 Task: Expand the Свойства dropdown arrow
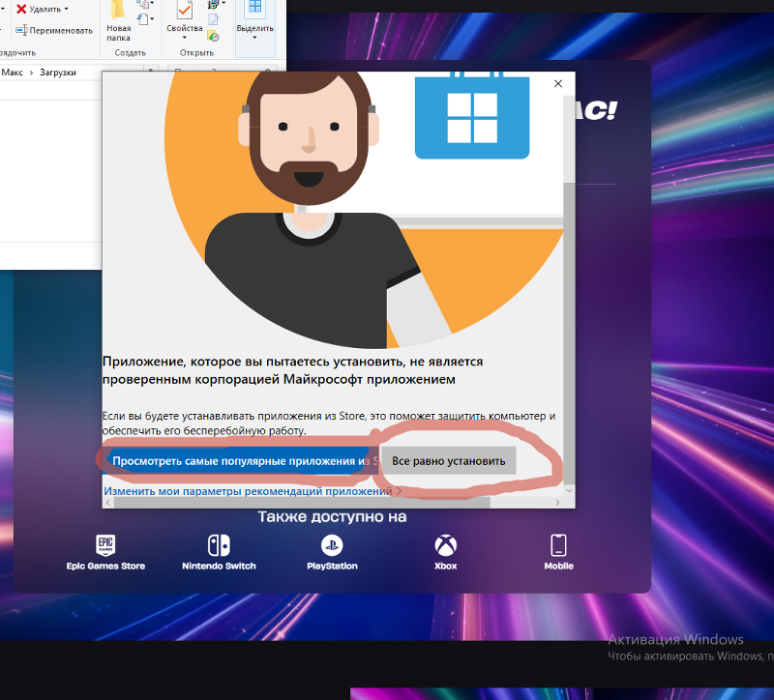pos(184,39)
